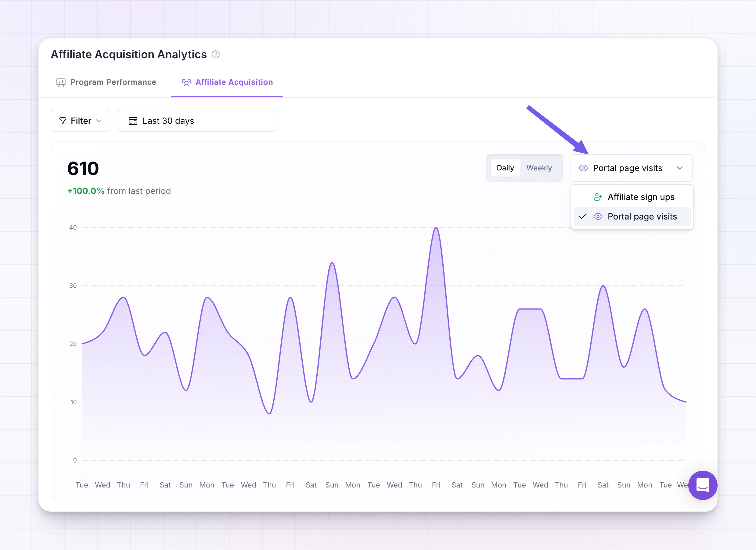Open the Affiliate Acquisition tab
Screen dimensions: 756x550
[x=227, y=82]
